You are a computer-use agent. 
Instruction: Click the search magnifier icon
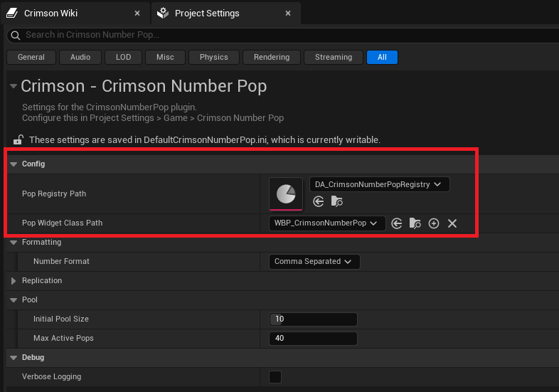coord(16,35)
